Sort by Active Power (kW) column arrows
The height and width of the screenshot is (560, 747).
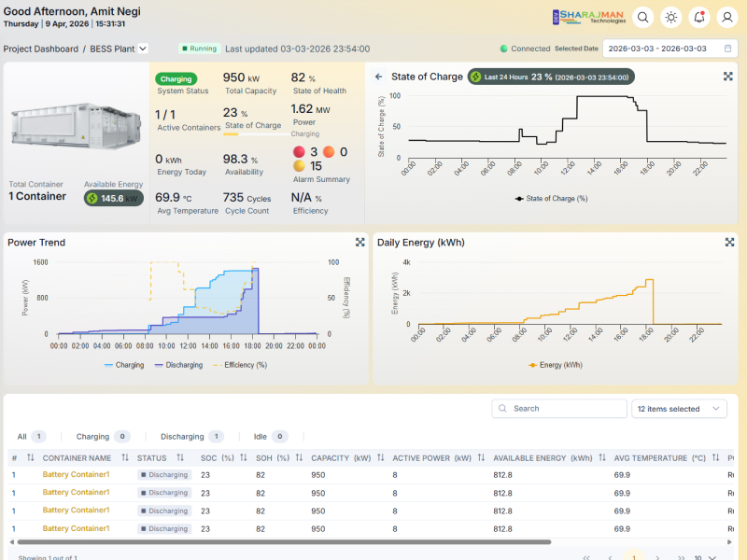click(x=481, y=457)
